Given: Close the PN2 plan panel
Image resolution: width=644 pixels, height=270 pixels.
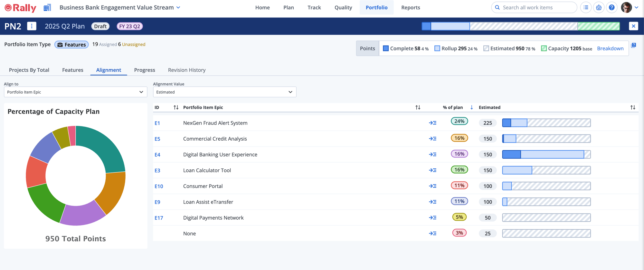Looking at the screenshot, I should (633, 26).
